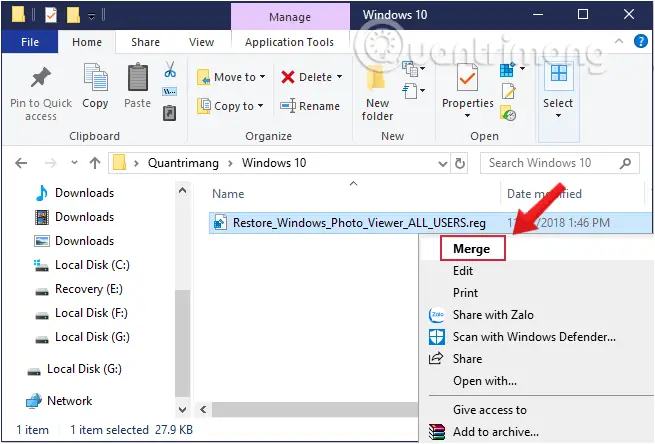Click the title bar Properties quick access icon
Image resolution: width=655 pixels, height=444 pixels.
click(x=51, y=15)
